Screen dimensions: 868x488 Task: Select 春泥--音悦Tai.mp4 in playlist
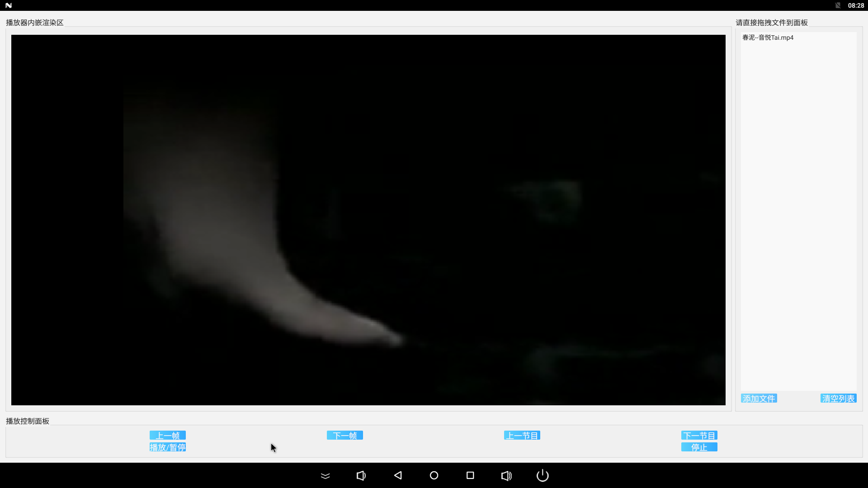coord(798,38)
